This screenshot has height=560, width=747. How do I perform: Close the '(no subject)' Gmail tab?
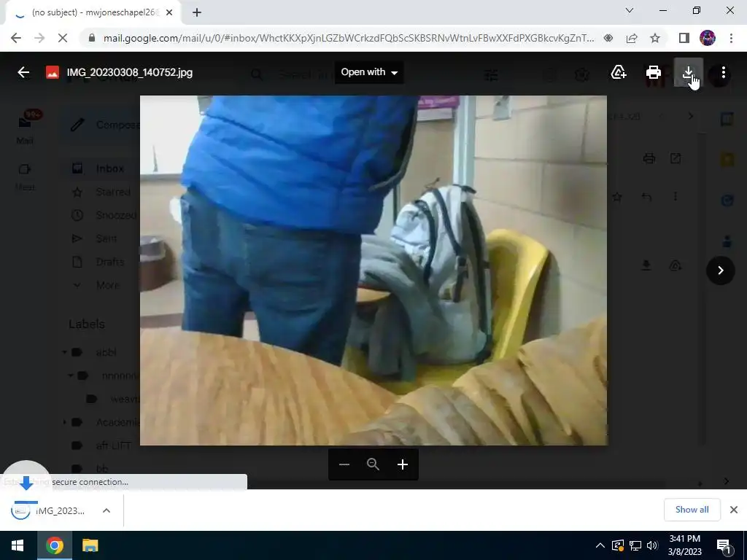(x=169, y=13)
